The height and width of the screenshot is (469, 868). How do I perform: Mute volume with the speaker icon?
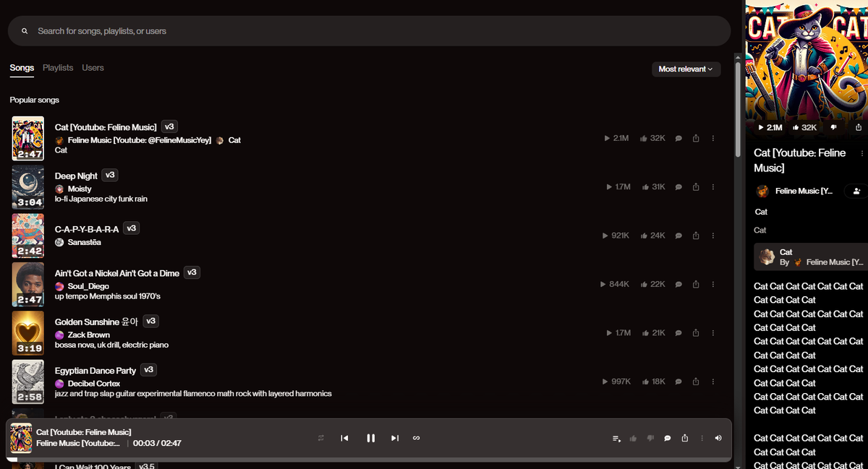pos(718,438)
